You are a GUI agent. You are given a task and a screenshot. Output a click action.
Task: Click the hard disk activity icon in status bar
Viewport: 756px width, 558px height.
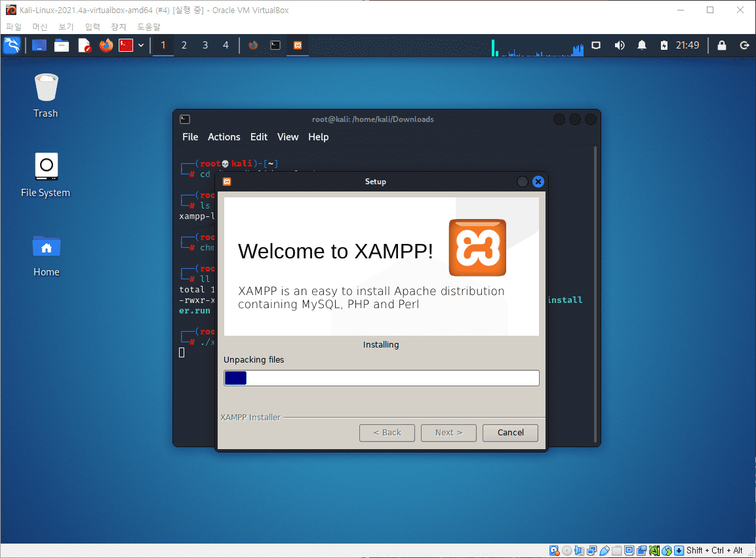[x=554, y=550]
